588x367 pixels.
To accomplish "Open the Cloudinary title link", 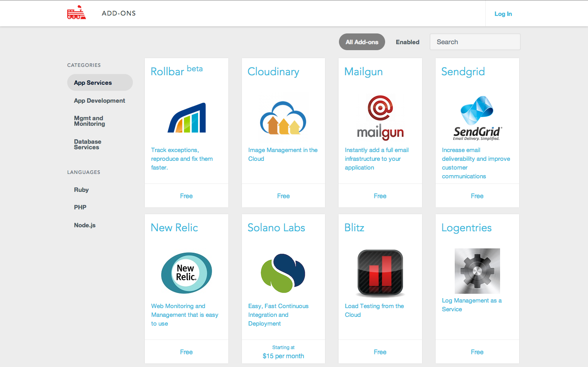I will click(x=273, y=72).
